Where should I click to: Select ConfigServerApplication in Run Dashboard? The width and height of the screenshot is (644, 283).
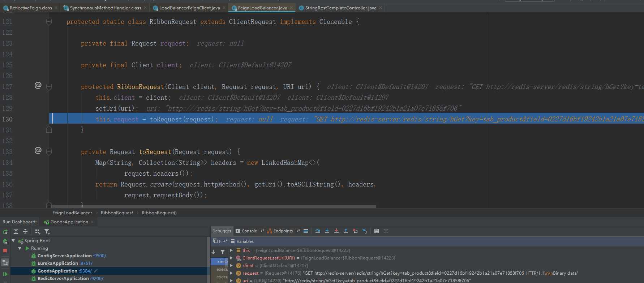pyautogui.click(x=65, y=256)
